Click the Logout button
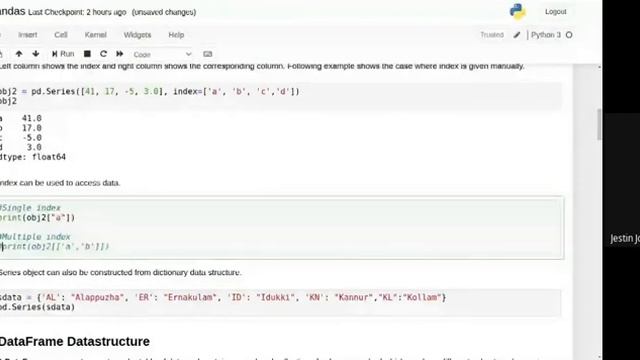The width and height of the screenshot is (640, 360). click(x=556, y=12)
